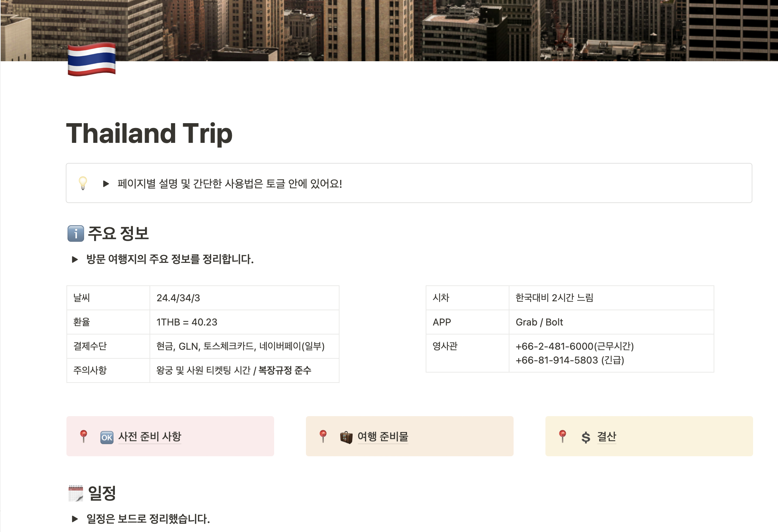778x532 pixels.
Task: Click the Thailand flag page icon
Action: (91, 59)
